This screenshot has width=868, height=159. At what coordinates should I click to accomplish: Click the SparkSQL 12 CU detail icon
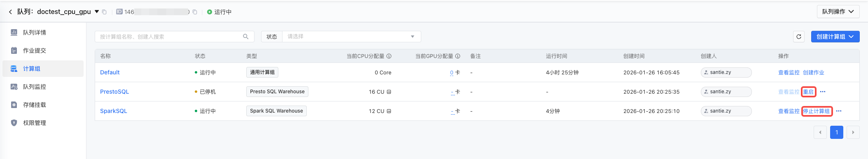[389, 111]
